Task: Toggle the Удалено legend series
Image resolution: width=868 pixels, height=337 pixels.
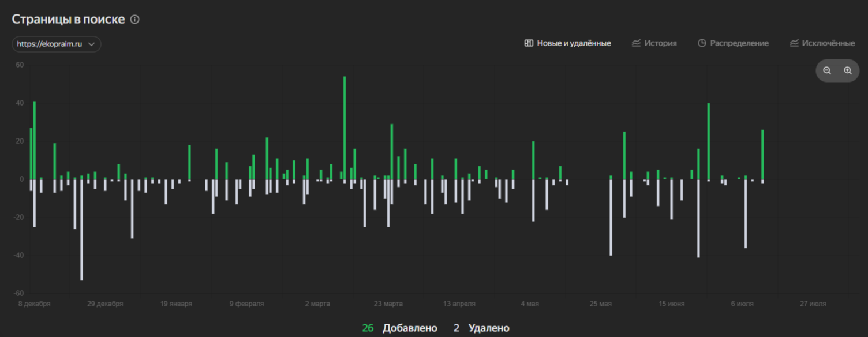Action: (x=481, y=328)
